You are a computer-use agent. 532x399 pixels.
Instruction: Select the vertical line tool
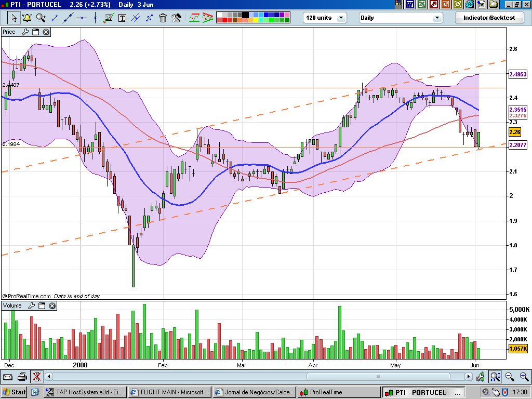click(x=96, y=18)
